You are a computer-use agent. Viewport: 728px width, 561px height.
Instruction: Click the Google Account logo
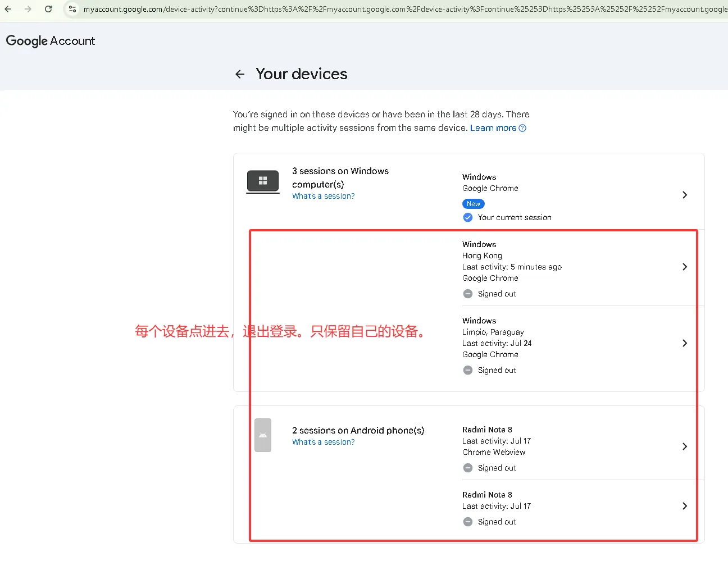[x=51, y=41]
